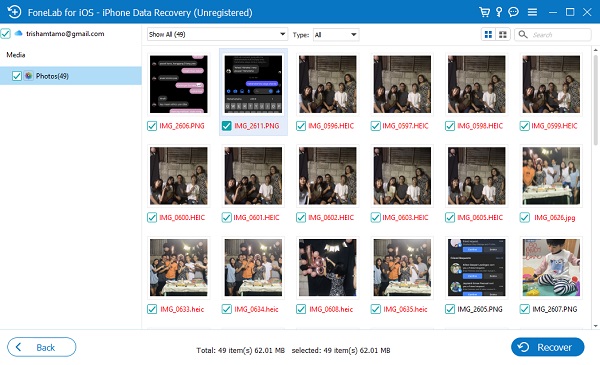This screenshot has width=600, height=365.
Task: Select the IMG_0634.heic party thumbnail
Action: (x=253, y=267)
